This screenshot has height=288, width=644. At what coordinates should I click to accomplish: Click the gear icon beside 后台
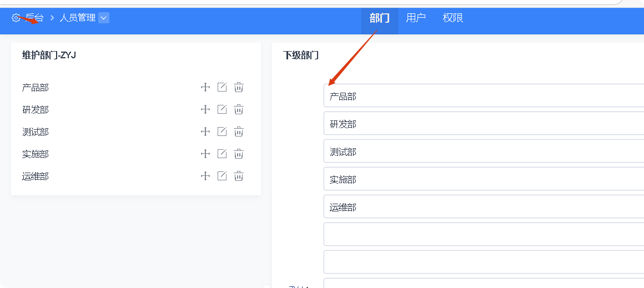16,18
